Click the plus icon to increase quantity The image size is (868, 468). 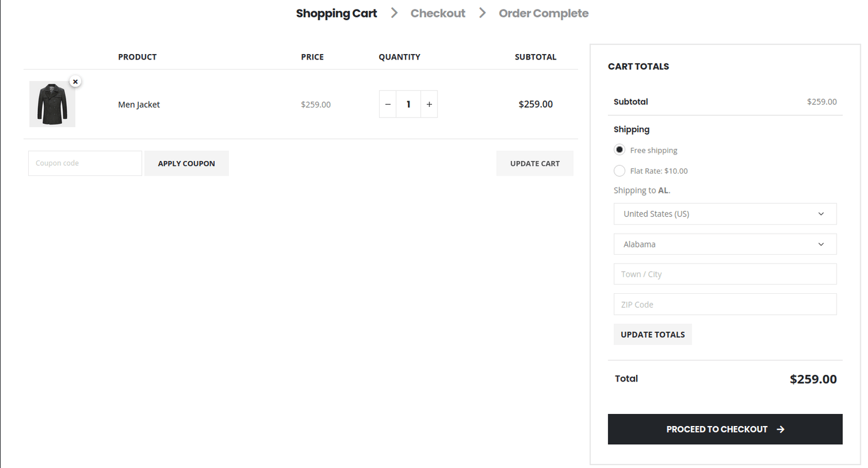[x=429, y=104]
